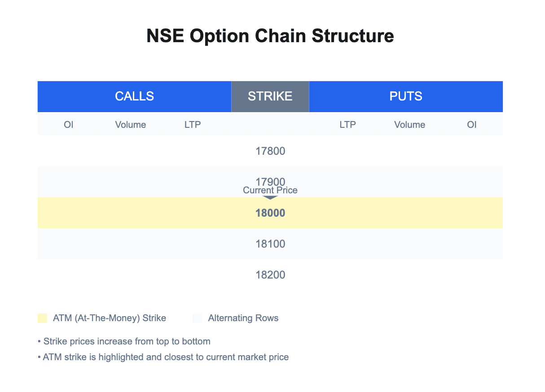The image size is (545, 392).
Task: Click the Volume column under PUTS
Action: click(x=410, y=125)
